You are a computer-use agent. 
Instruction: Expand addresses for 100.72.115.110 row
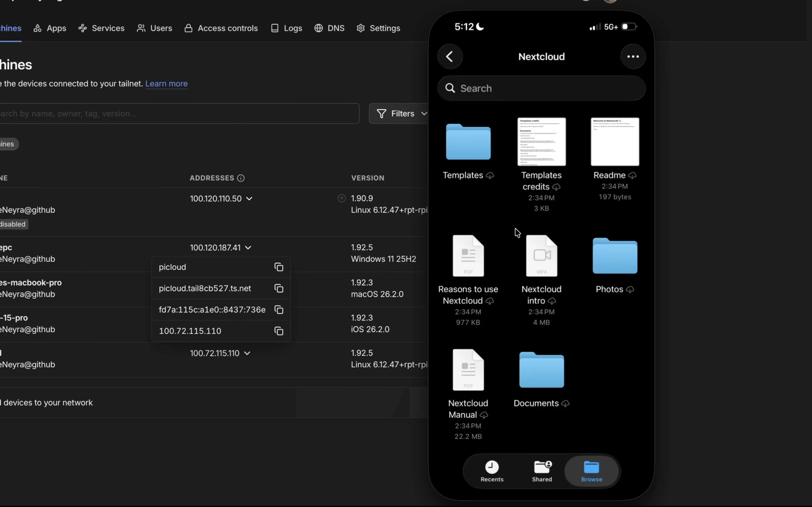click(247, 353)
